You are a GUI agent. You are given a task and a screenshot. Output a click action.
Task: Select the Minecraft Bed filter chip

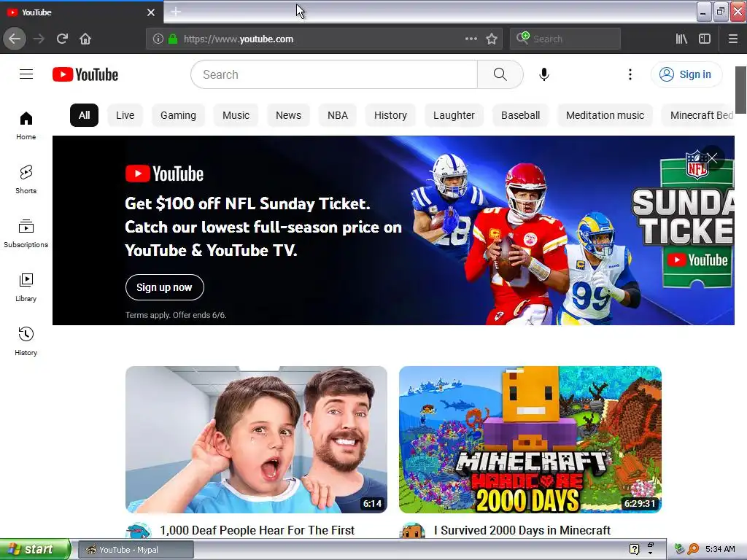click(698, 115)
